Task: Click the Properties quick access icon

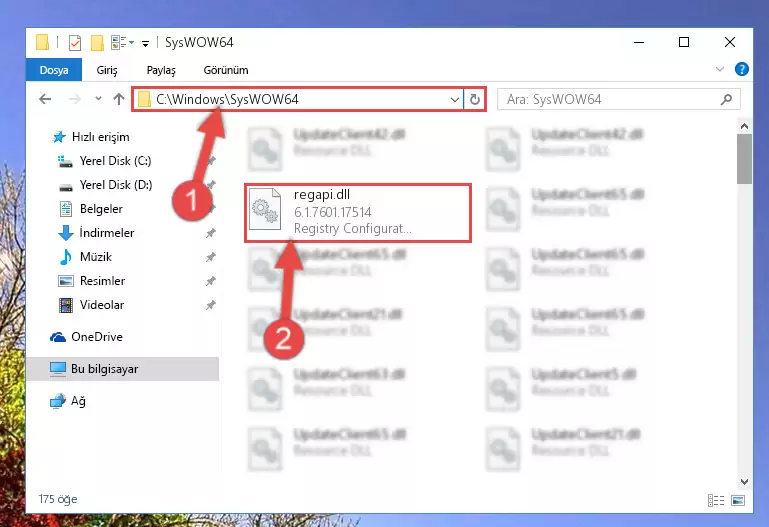Action: 75,43
